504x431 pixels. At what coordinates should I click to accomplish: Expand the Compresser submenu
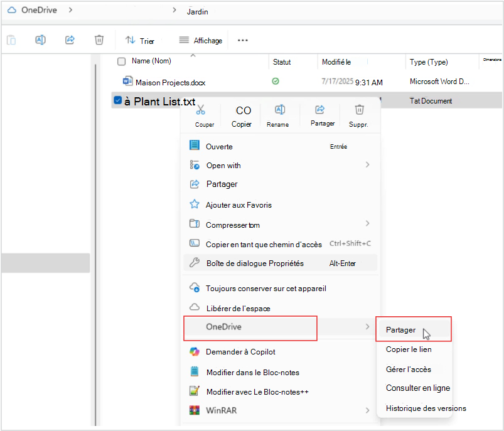[280, 225]
